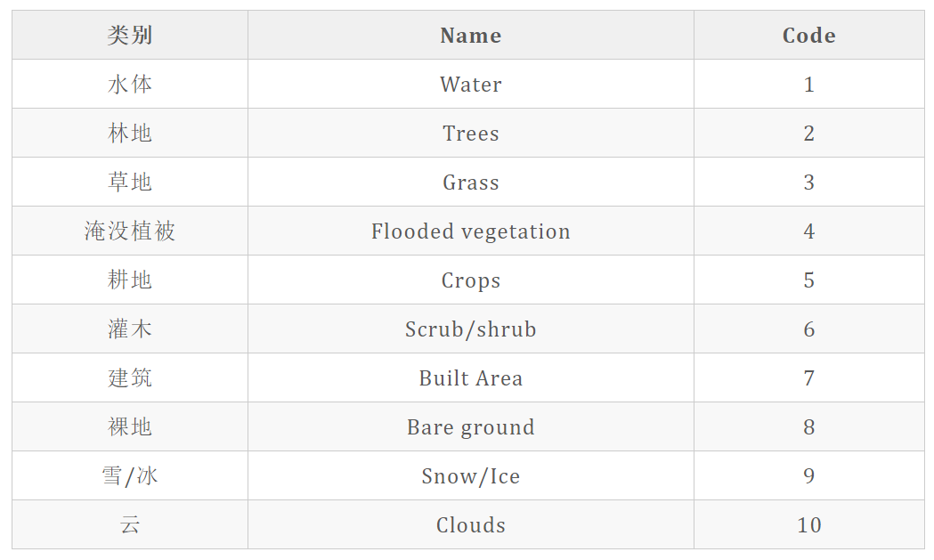
Task: Click the "类别" column header
Action: (130, 36)
